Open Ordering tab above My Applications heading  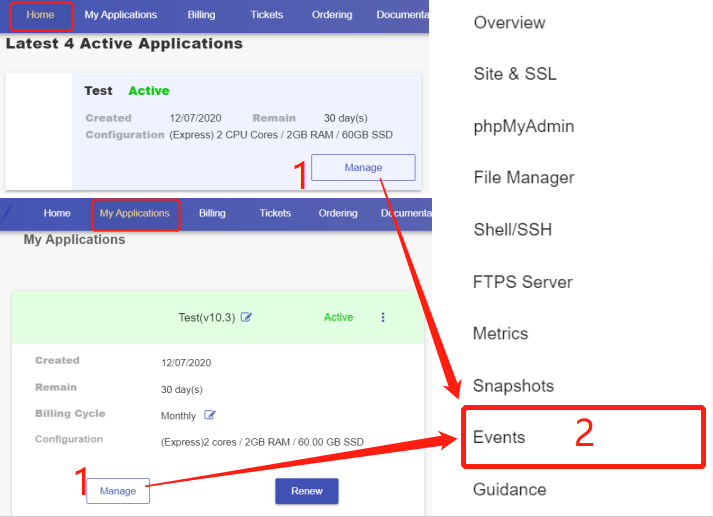(338, 213)
